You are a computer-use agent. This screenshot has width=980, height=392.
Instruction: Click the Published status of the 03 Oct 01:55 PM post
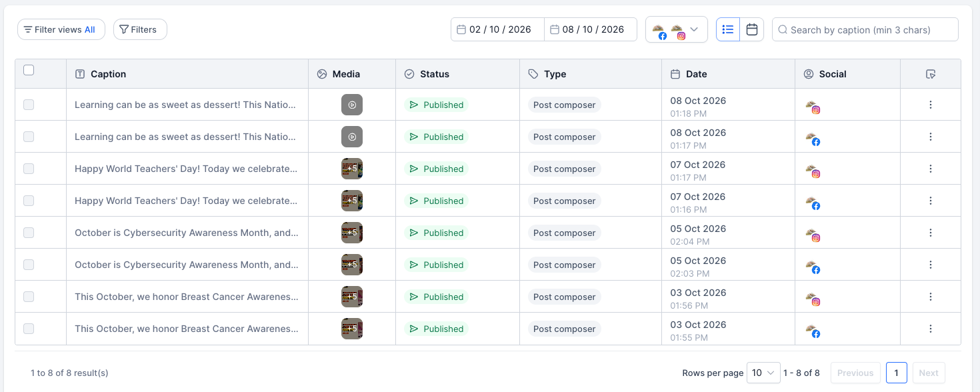coord(437,329)
